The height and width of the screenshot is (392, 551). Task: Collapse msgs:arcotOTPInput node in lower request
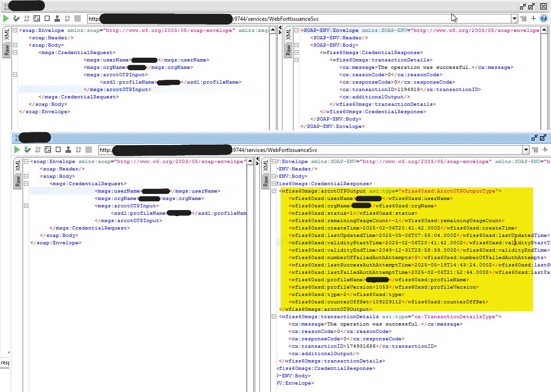click(26, 205)
